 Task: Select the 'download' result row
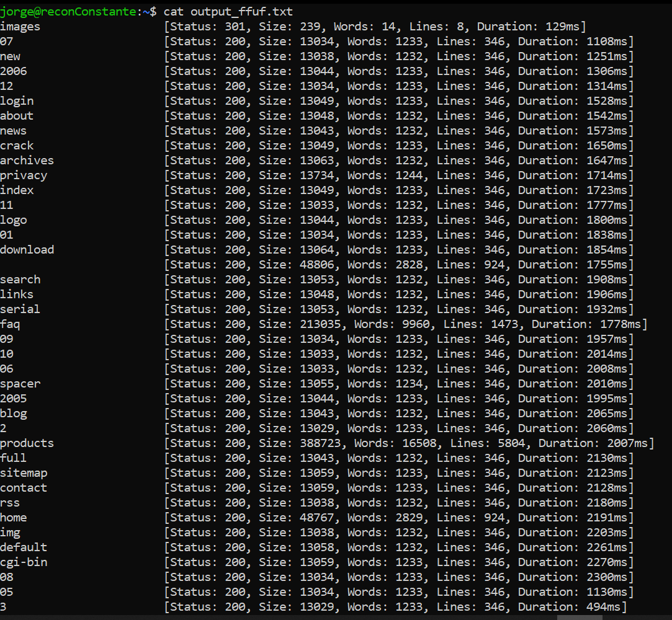click(27, 249)
